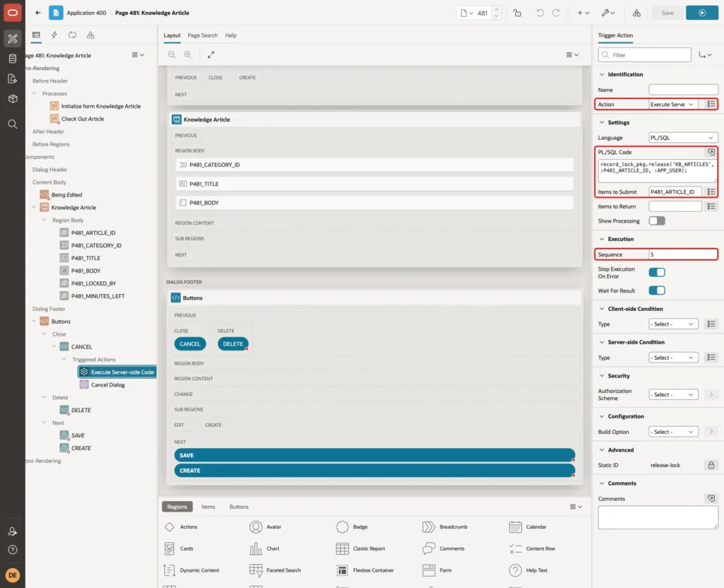The image size is (724, 588).
Task: Collapse the Identification section
Action: click(601, 74)
